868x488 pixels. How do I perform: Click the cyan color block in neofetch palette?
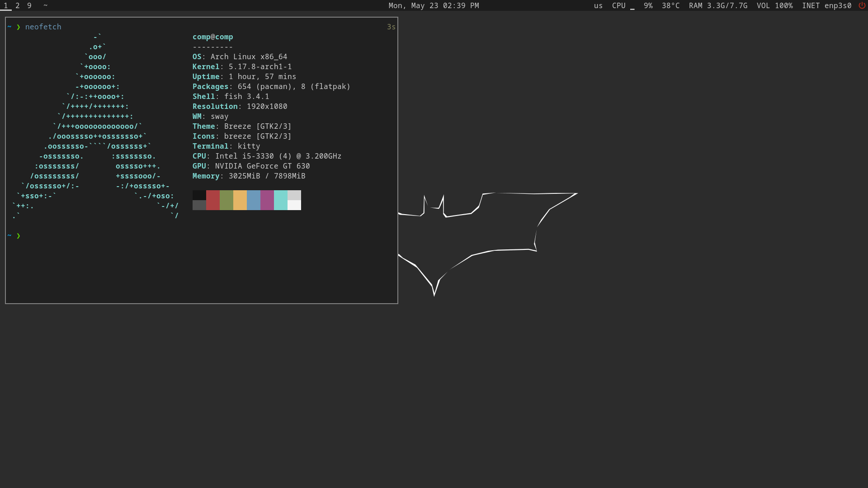pos(280,200)
